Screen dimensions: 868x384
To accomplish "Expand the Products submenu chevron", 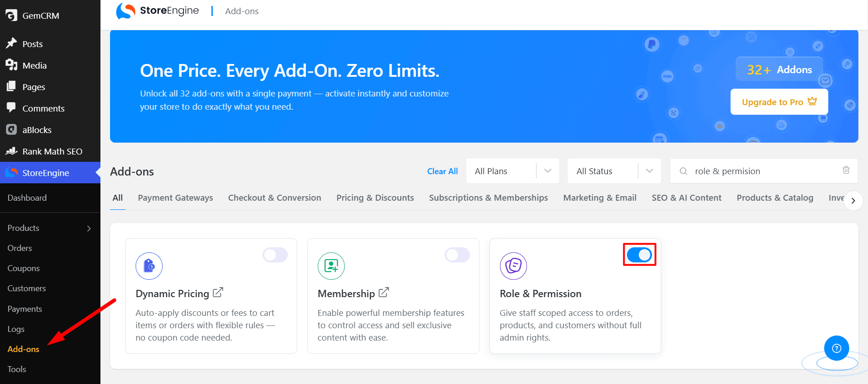I will click(89, 228).
